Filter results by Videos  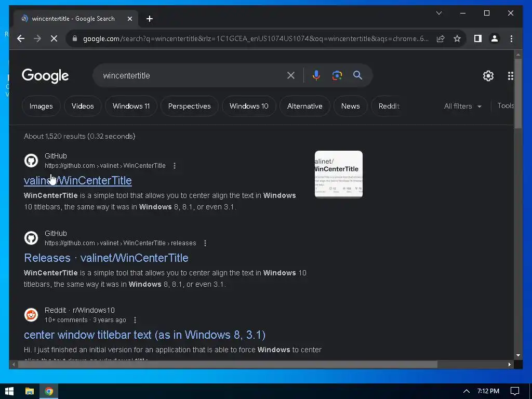tap(83, 106)
